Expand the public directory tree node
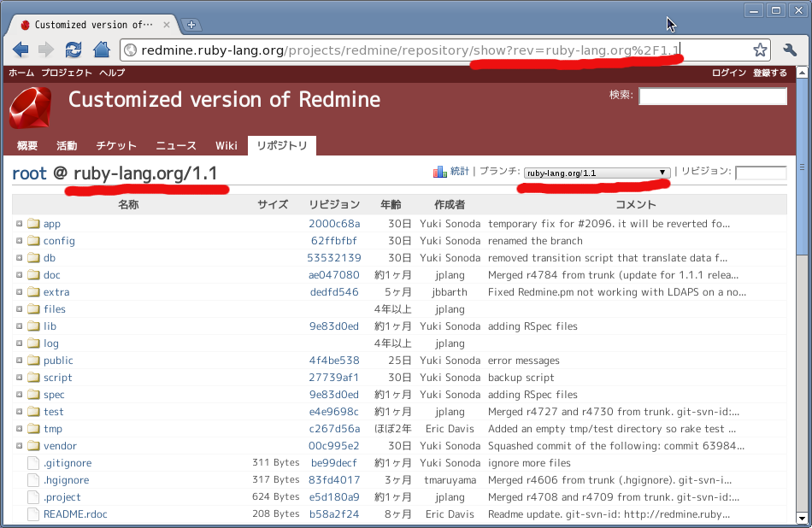Viewport: 812px width, 528px height. click(19, 361)
